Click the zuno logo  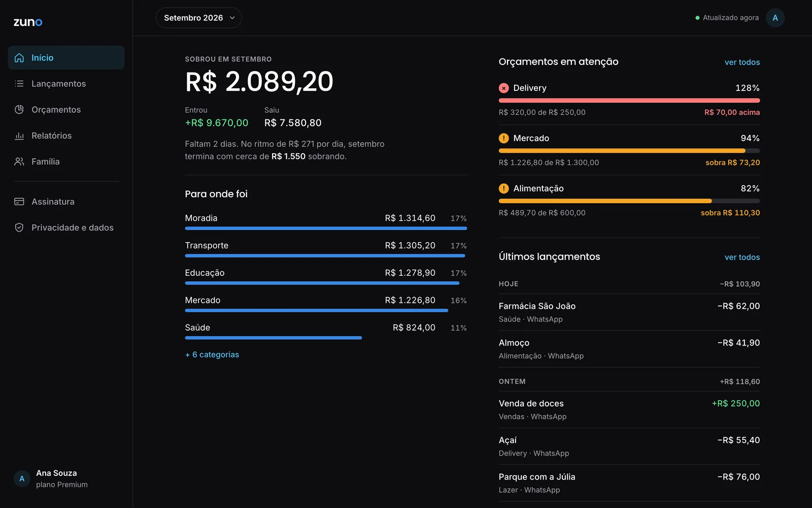click(x=28, y=22)
